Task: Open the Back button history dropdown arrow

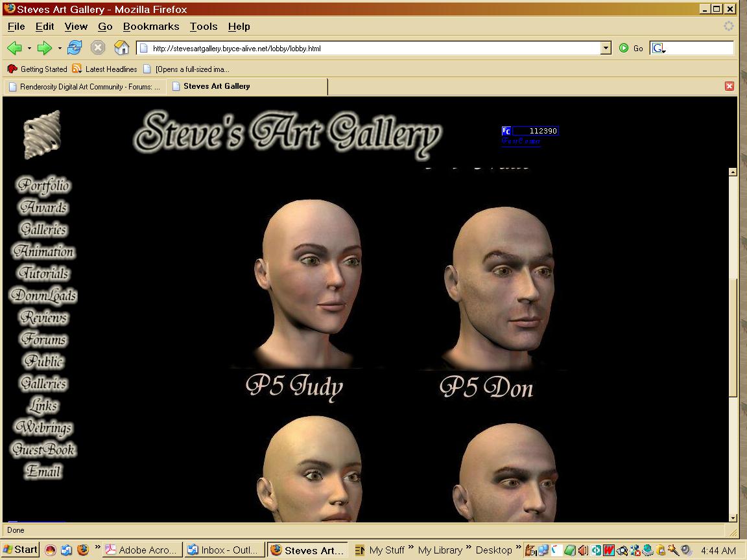Action: click(29, 48)
